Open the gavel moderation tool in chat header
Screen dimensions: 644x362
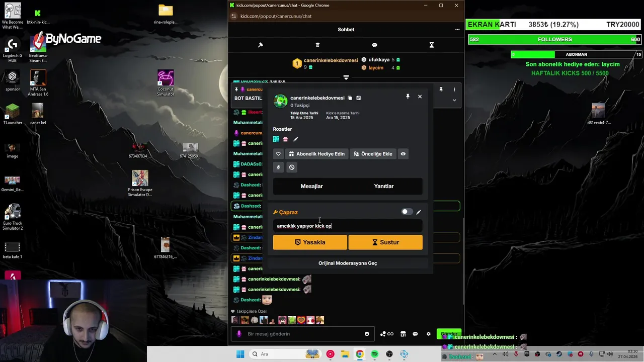point(261,45)
